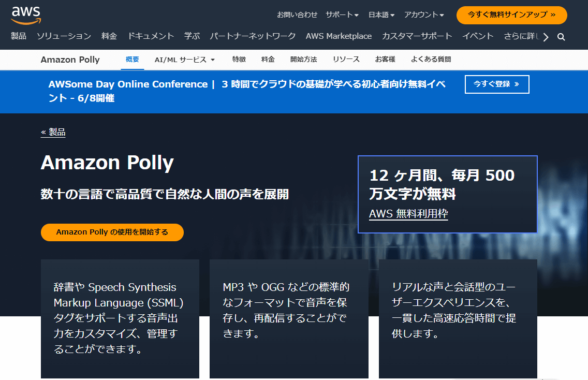Open the search magnifier icon
The image size is (588, 380).
(561, 37)
